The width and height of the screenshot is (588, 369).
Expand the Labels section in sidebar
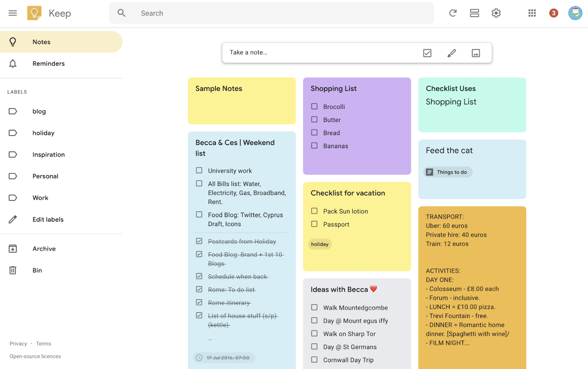click(17, 91)
